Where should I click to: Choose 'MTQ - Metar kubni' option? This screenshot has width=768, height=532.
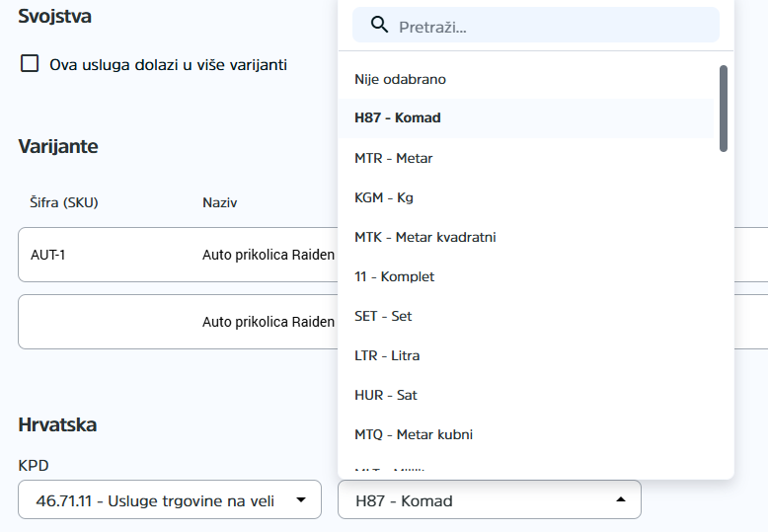click(414, 434)
